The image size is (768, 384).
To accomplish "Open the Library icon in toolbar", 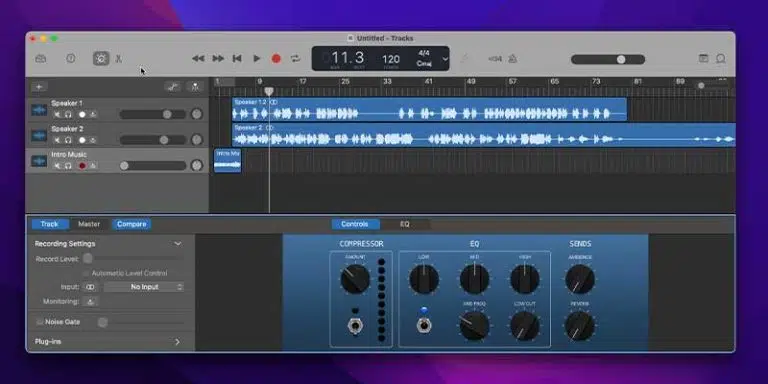I will (x=41, y=59).
